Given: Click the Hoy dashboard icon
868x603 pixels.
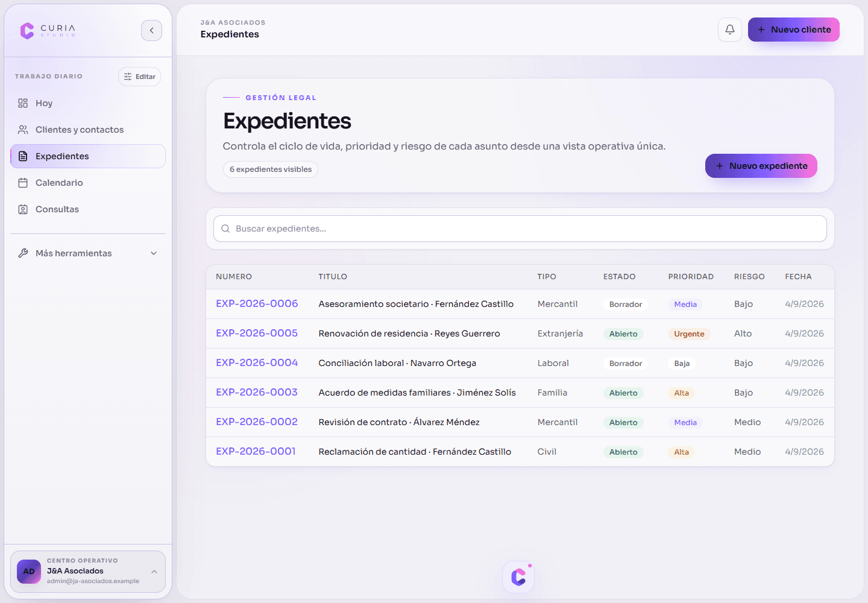Looking at the screenshot, I should point(23,103).
